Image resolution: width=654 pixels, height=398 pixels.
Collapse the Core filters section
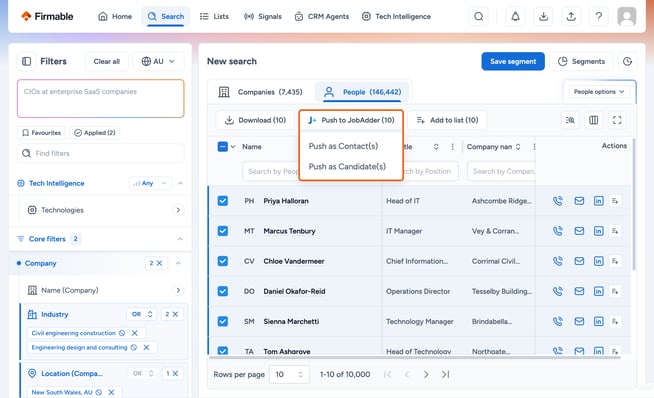point(180,239)
